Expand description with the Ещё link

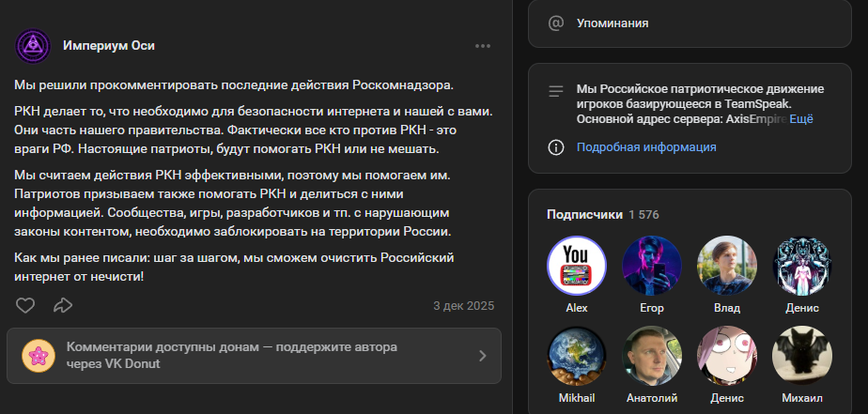(x=800, y=119)
